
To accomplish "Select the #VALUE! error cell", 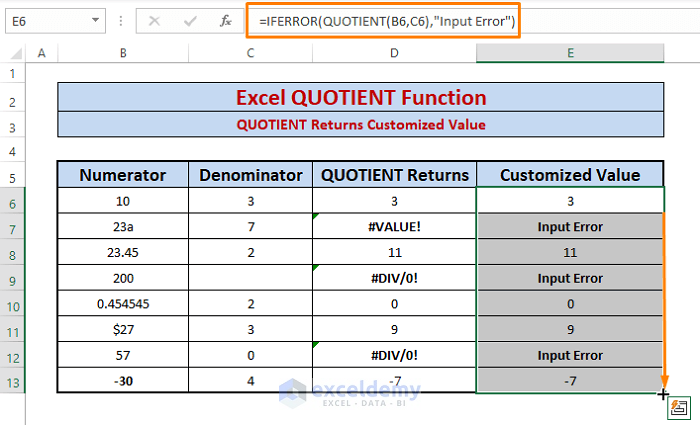I will pyautogui.click(x=394, y=226).
